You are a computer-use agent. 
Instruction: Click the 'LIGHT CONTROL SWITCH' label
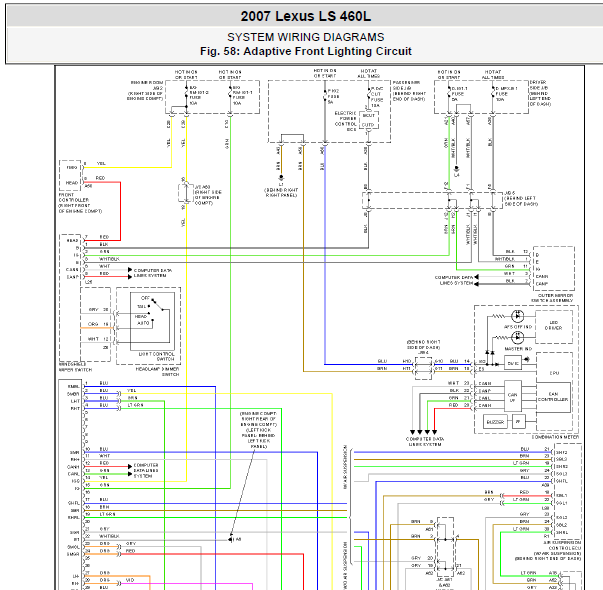tap(157, 356)
